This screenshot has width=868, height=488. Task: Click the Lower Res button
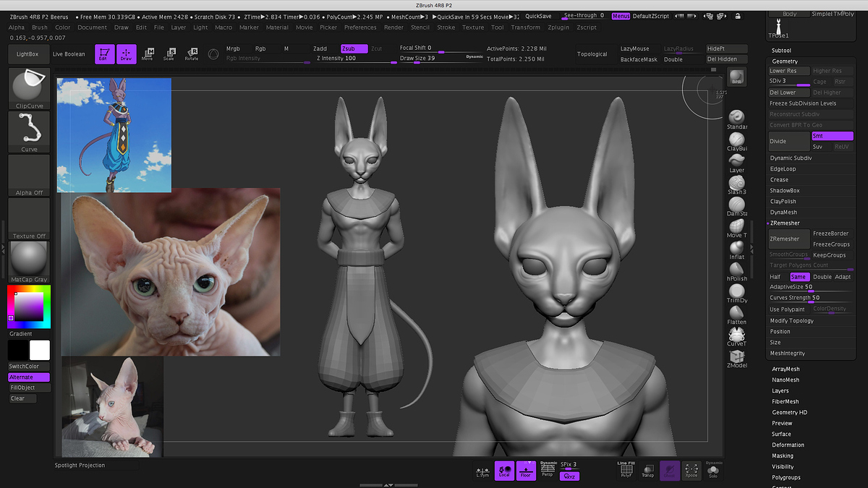[788, 71]
